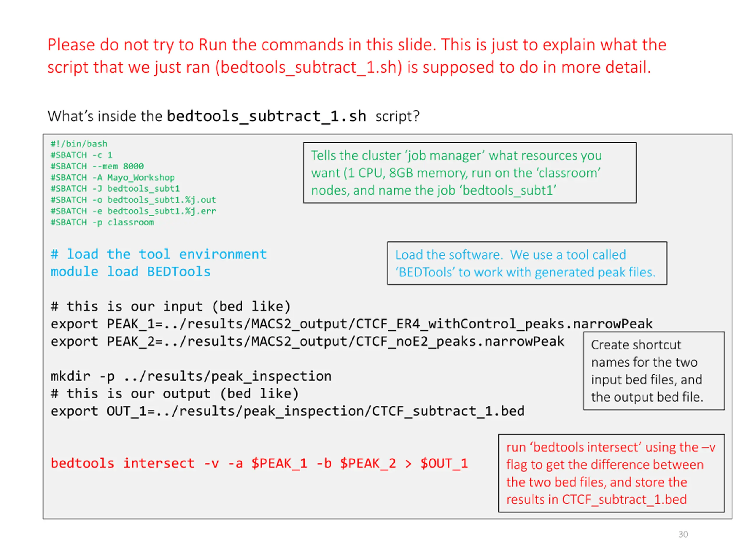The height and width of the screenshot is (560, 747).
Task: Click the #SBATCH -J bedtools_subt1 line
Action: [115, 189]
